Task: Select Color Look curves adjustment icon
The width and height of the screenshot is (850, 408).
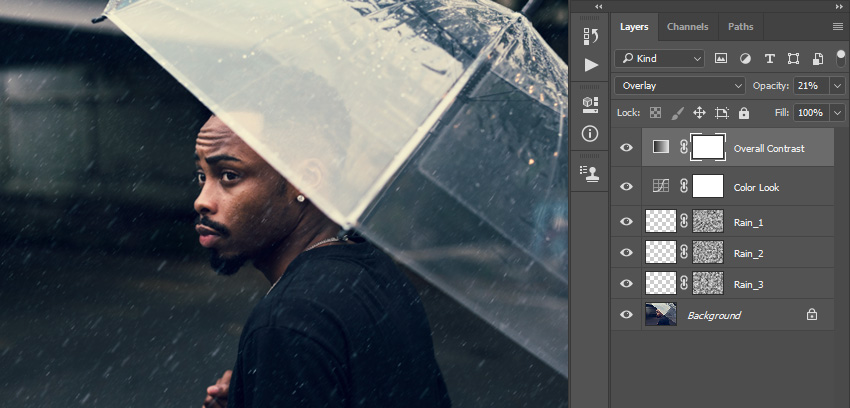Action: click(660, 186)
